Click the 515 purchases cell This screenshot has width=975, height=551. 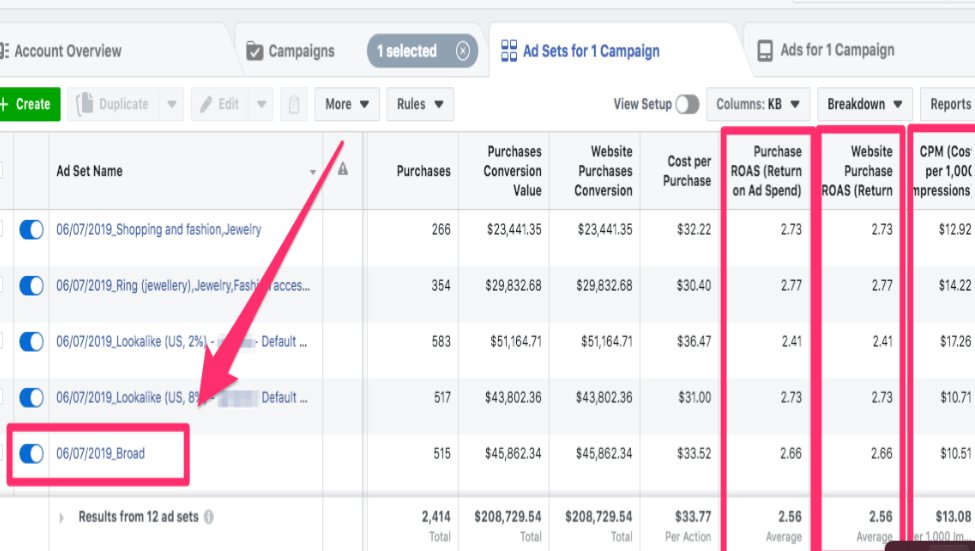[x=441, y=453]
